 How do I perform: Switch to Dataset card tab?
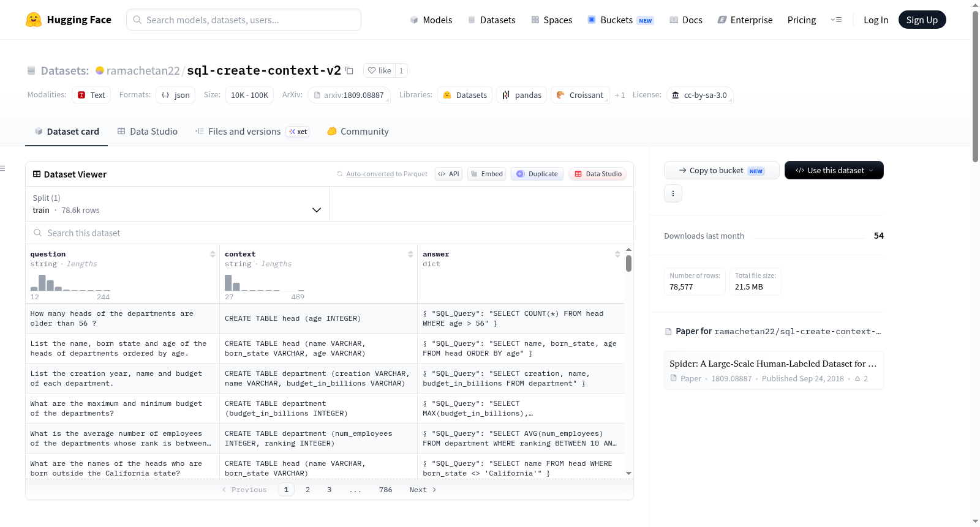66,132
